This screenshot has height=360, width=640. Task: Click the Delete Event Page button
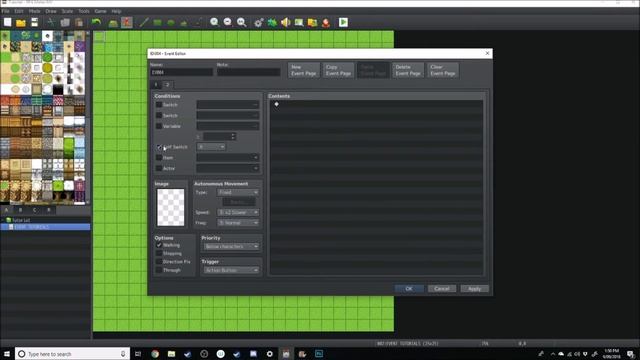tap(408, 70)
